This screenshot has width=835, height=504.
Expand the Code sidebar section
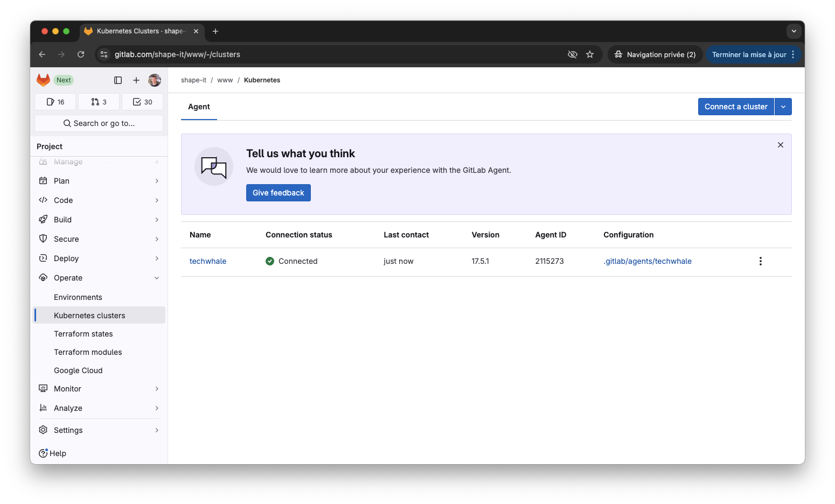(99, 200)
